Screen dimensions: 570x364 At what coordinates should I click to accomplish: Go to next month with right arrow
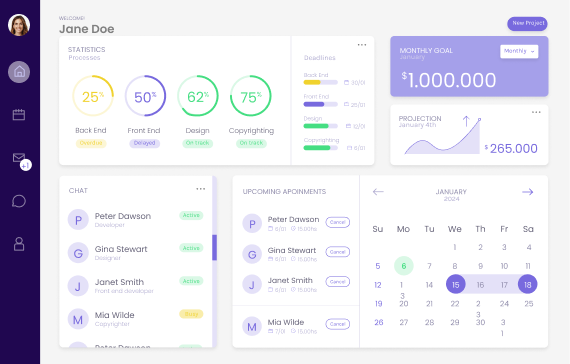pos(528,192)
